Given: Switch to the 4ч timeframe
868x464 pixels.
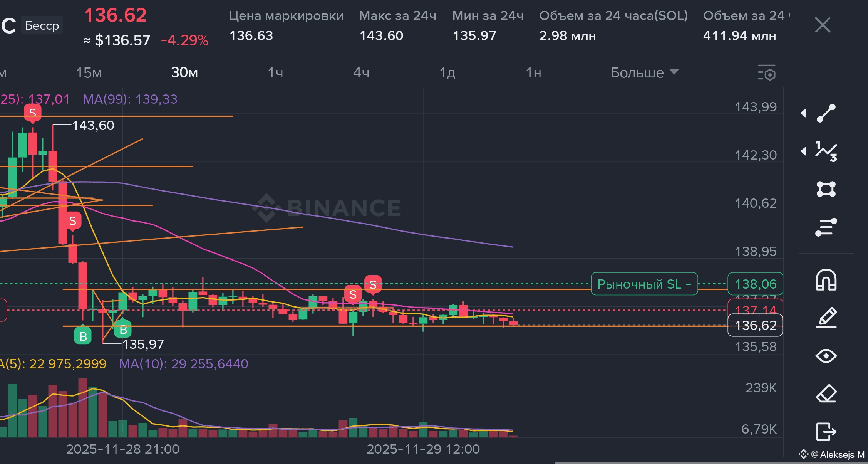Looking at the screenshot, I should pos(361,73).
